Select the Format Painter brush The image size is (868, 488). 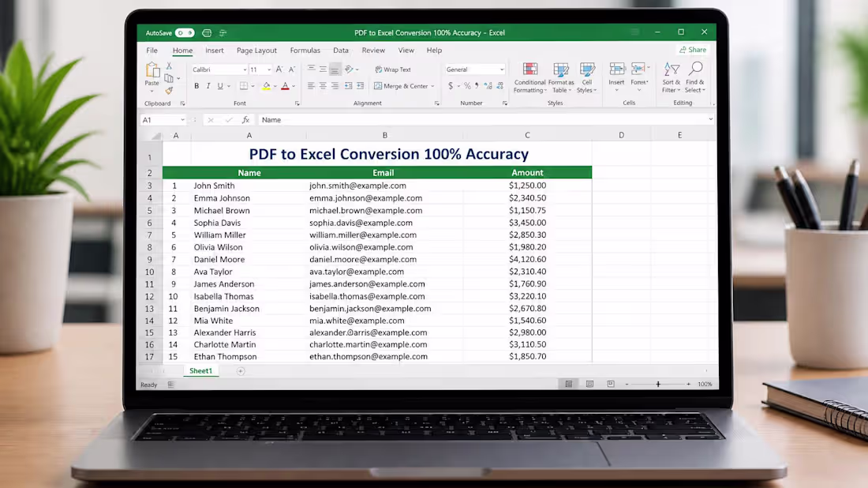coord(169,90)
